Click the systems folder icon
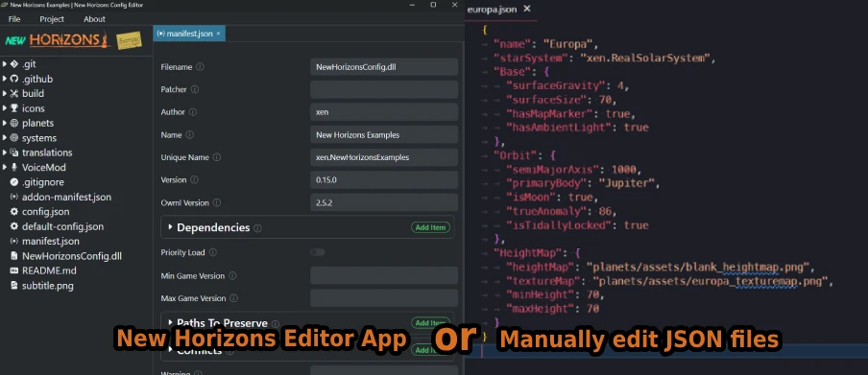This screenshot has width=868, height=375. click(13, 138)
